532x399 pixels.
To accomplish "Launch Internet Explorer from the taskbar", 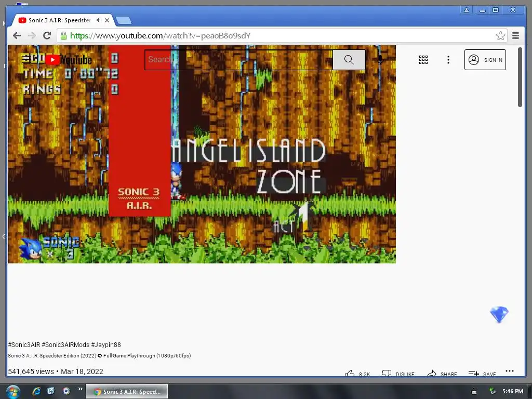I will click(36, 391).
